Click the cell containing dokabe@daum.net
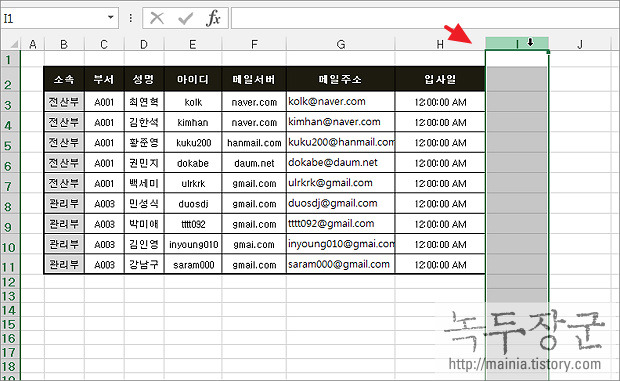The image size is (620, 381). pos(340,163)
